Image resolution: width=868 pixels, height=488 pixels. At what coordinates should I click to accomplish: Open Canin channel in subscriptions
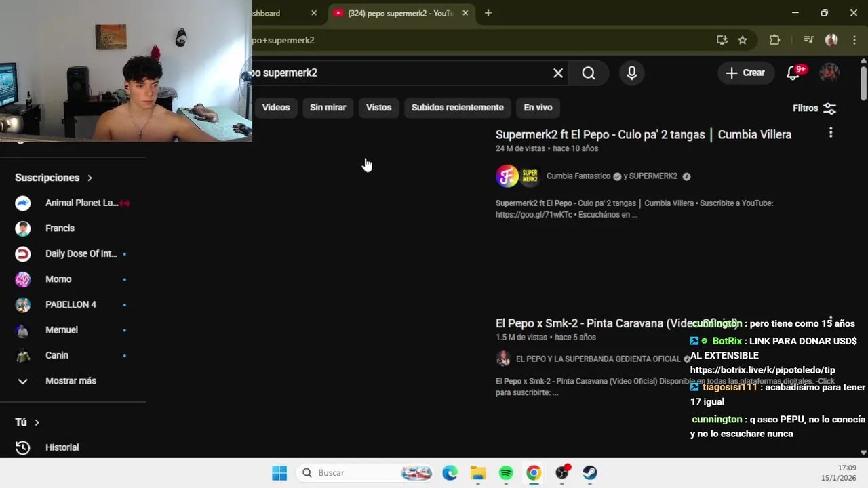tap(57, 356)
